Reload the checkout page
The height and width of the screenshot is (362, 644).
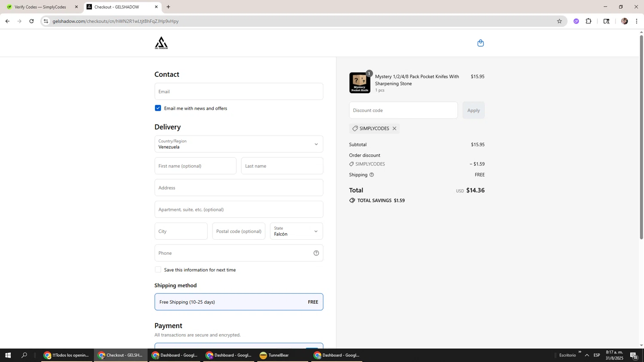(x=31, y=21)
